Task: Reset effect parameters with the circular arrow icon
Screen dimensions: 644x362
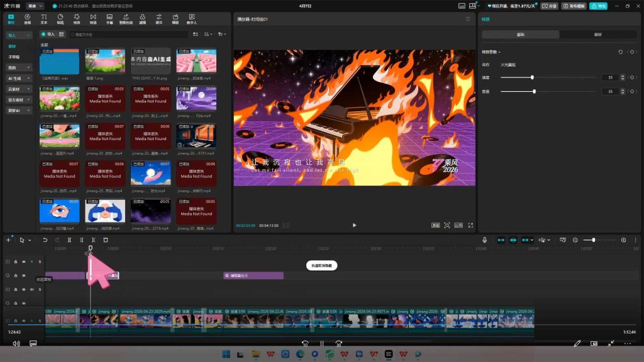Action: [x=621, y=52]
